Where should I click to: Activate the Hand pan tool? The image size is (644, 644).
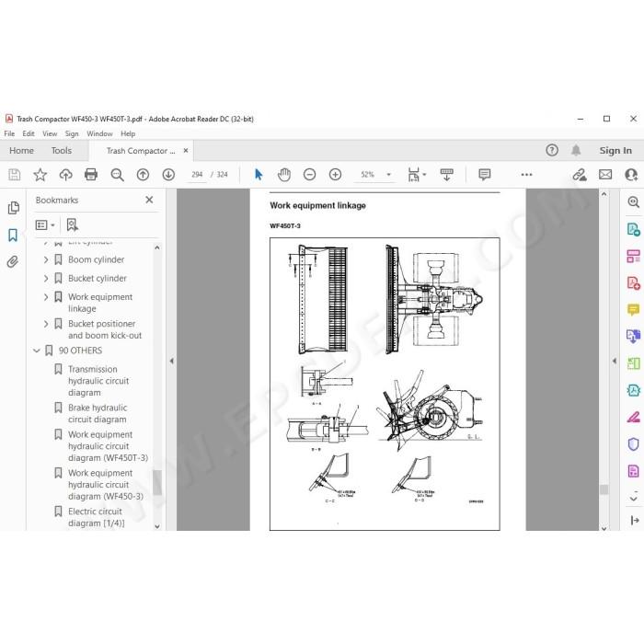tap(283, 175)
